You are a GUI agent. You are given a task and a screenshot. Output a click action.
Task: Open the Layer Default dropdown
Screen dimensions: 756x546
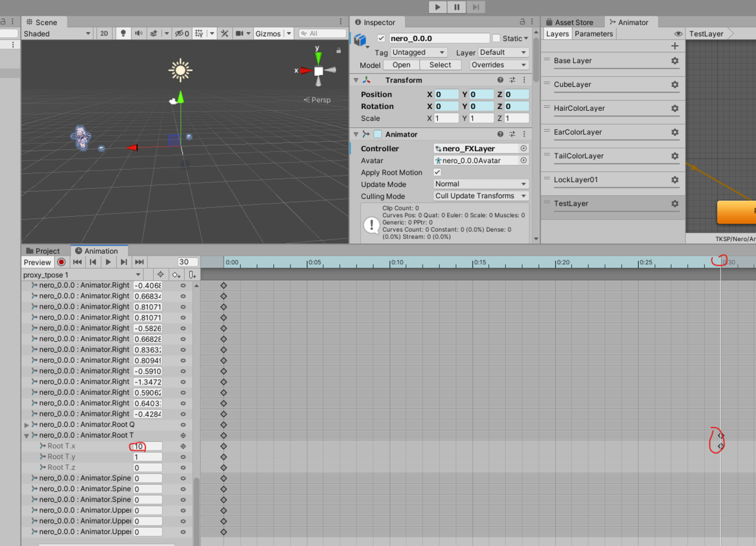click(x=503, y=52)
